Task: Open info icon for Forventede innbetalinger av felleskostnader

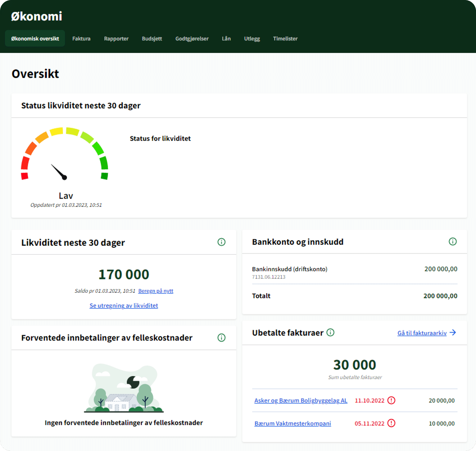Action: [221, 338]
